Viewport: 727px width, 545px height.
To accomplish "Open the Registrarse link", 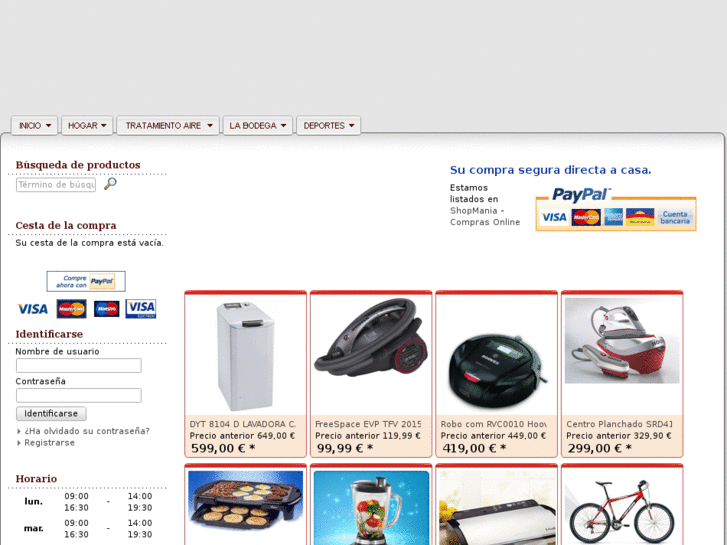I will point(49,442).
